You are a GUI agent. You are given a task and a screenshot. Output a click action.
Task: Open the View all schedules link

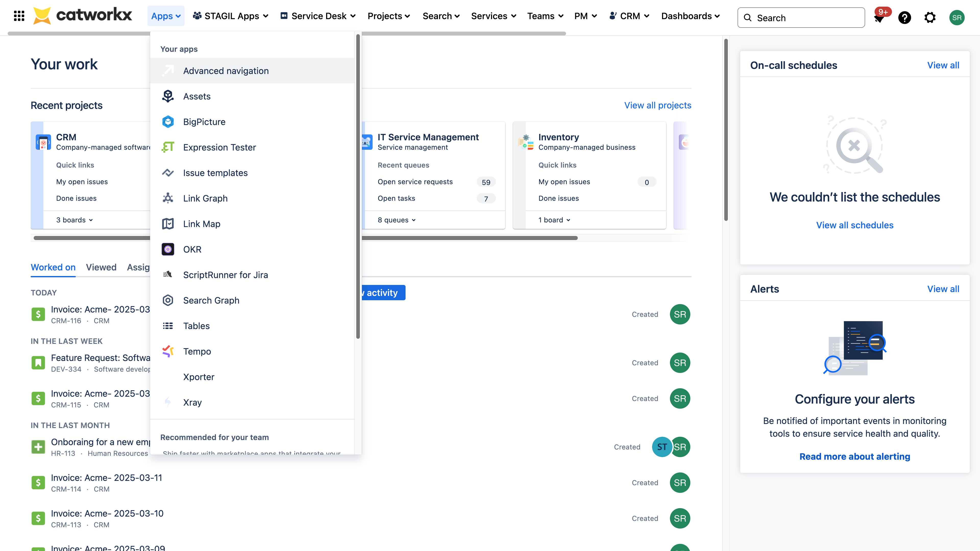click(x=854, y=225)
